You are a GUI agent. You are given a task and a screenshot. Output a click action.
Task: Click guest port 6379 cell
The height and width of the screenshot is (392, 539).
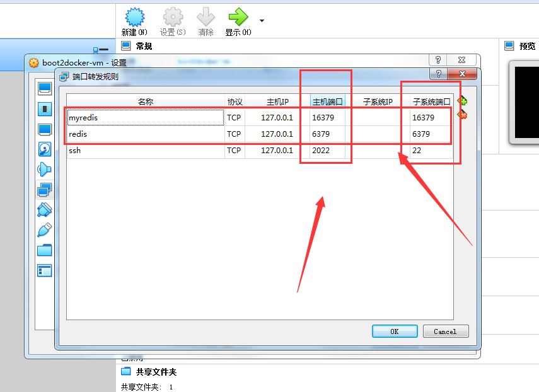click(x=431, y=134)
